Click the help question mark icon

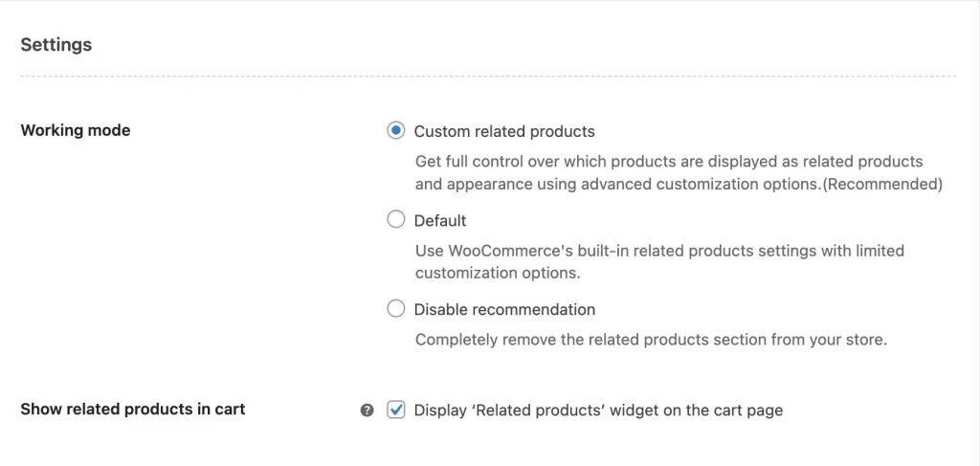367,411
